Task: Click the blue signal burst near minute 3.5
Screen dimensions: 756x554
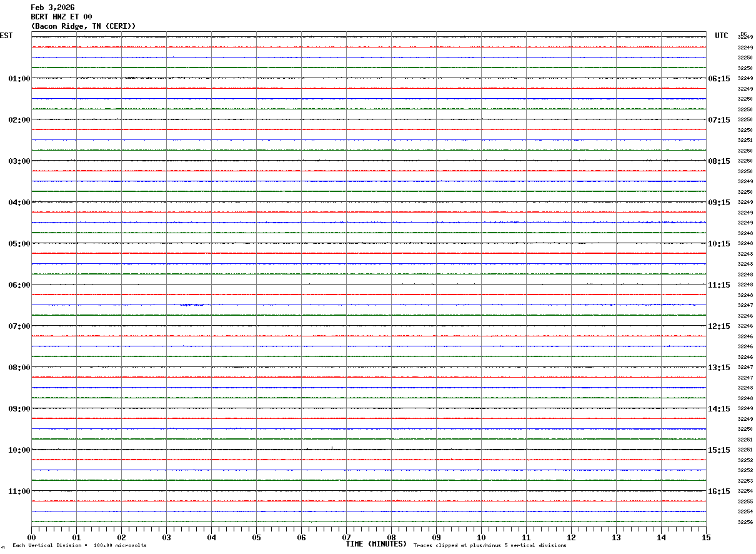Action: (x=192, y=305)
